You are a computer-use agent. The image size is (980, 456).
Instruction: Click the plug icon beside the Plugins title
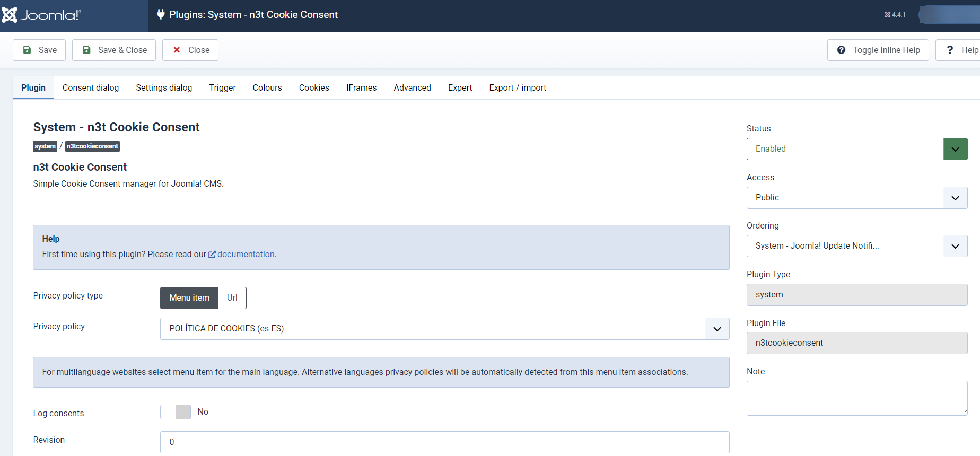click(161, 14)
